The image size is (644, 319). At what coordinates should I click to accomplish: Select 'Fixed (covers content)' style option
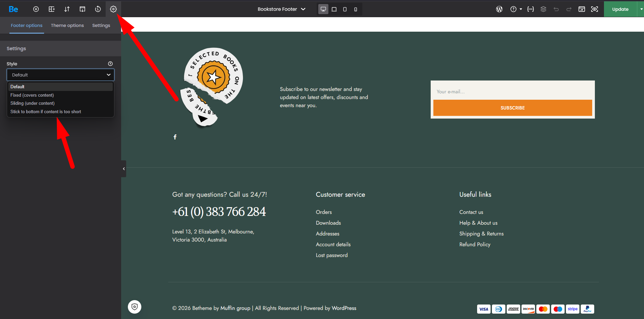(32, 95)
